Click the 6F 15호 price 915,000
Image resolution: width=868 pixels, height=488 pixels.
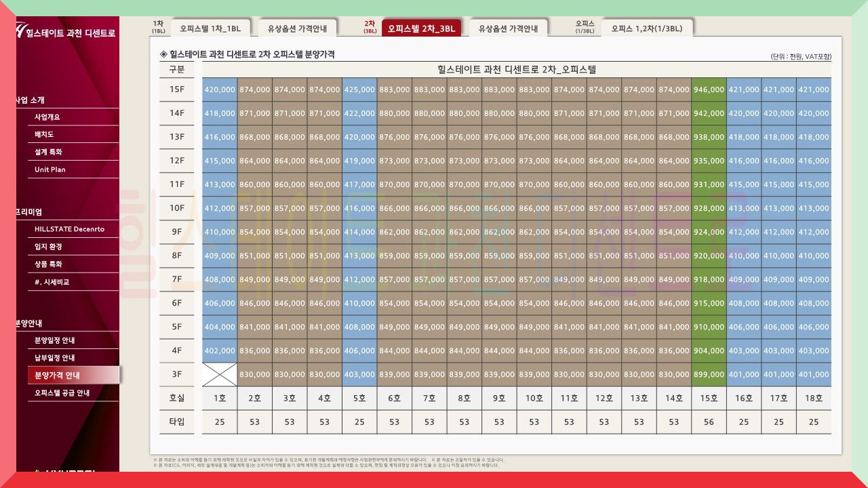tap(709, 303)
